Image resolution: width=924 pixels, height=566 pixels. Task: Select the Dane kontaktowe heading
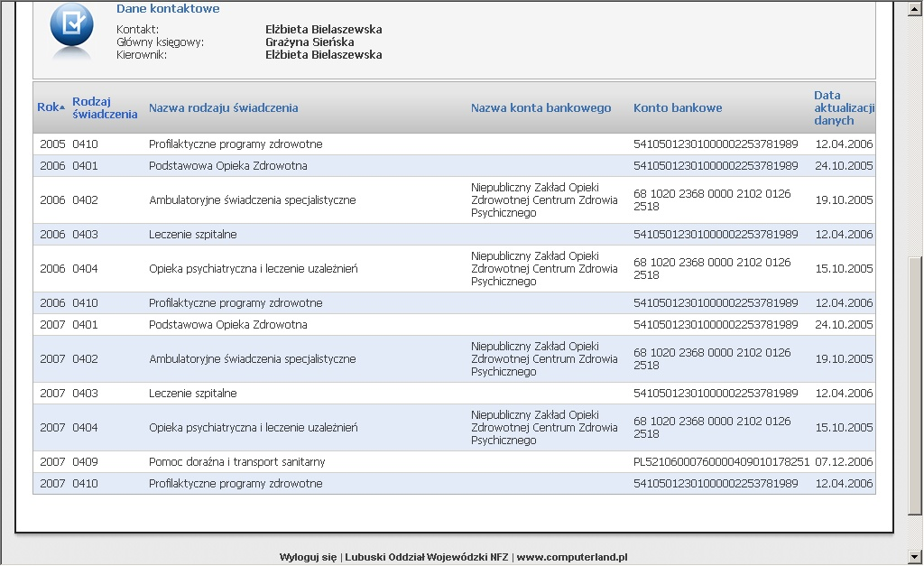pyautogui.click(x=168, y=9)
